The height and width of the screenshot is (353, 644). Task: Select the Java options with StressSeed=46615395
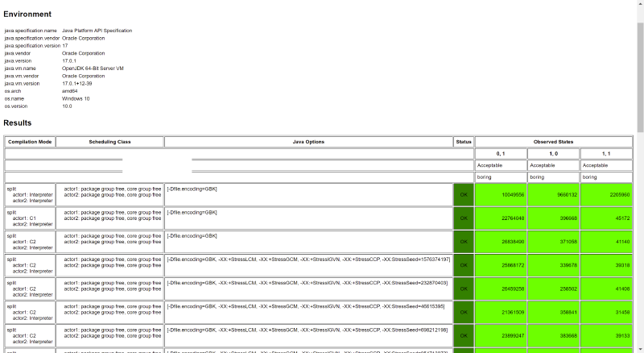(308, 307)
